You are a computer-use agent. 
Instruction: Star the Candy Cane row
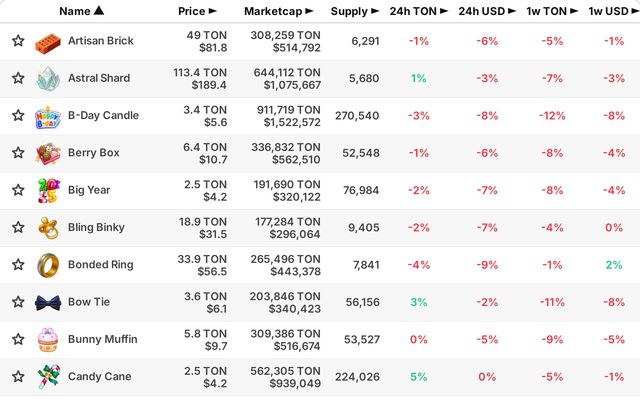click(x=18, y=376)
